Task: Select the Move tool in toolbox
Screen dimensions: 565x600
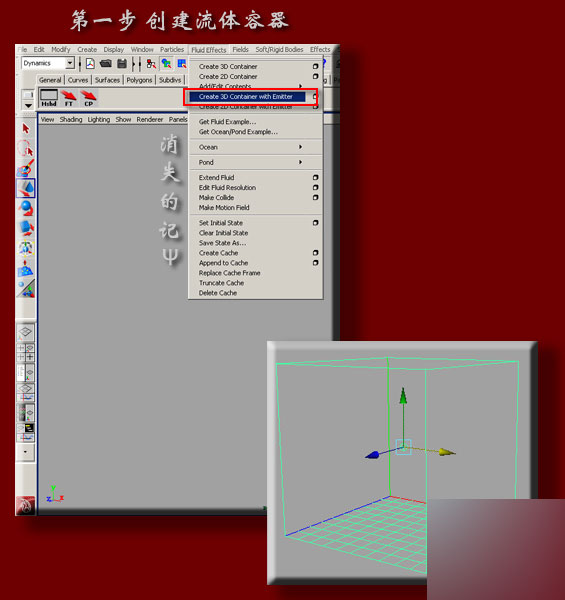Action: click(26, 188)
